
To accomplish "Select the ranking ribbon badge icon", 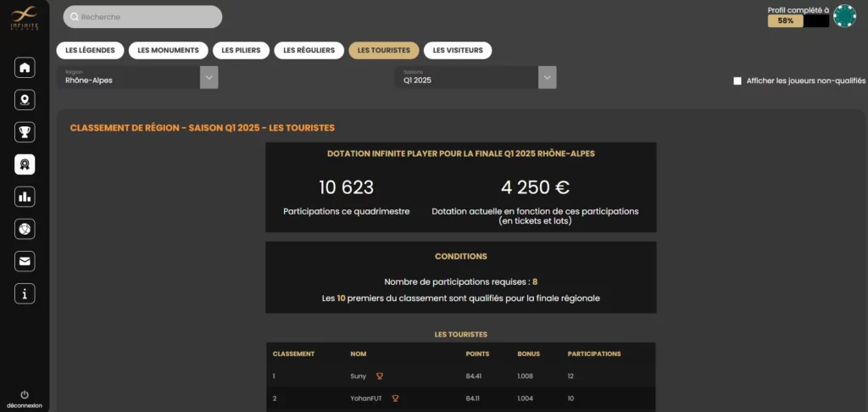I will 25,164.
